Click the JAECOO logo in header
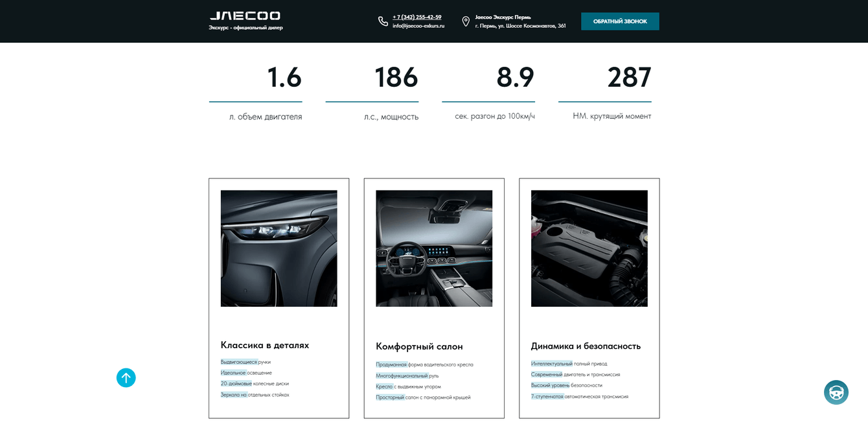The height and width of the screenshot is (428, 868). point(245,16)
